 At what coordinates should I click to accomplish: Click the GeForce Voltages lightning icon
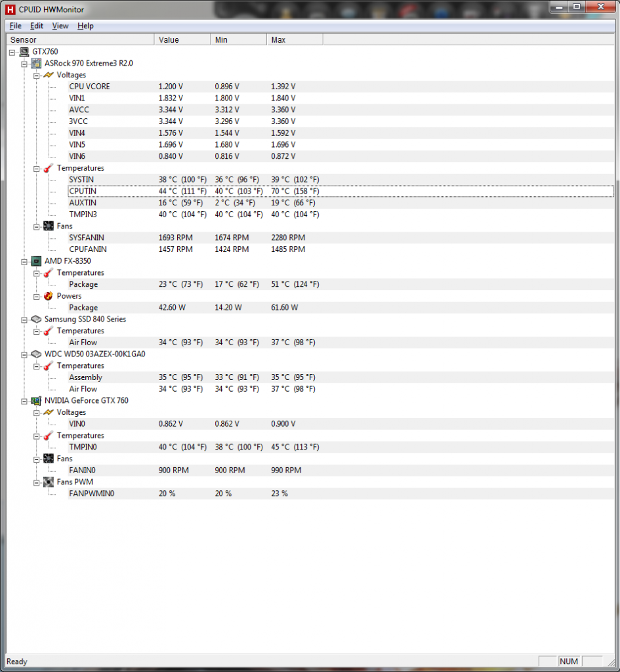pos(49,412)
